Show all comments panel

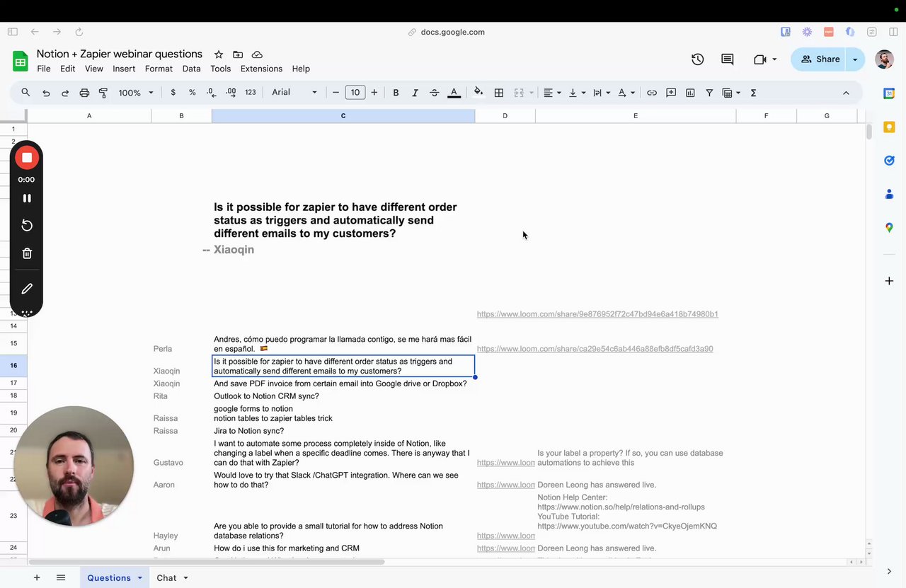728,59
